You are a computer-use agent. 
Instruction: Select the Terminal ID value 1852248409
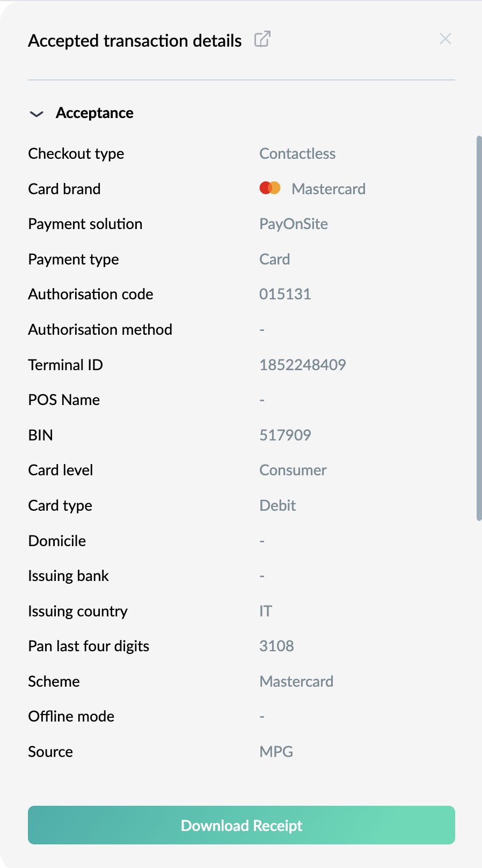tap(303, 365)
